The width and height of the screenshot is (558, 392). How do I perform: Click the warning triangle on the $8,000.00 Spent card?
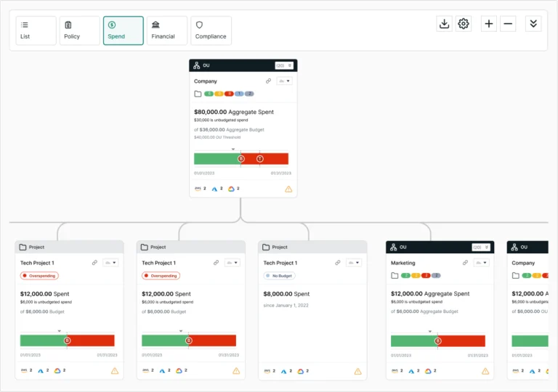click(x=358, y=372)
